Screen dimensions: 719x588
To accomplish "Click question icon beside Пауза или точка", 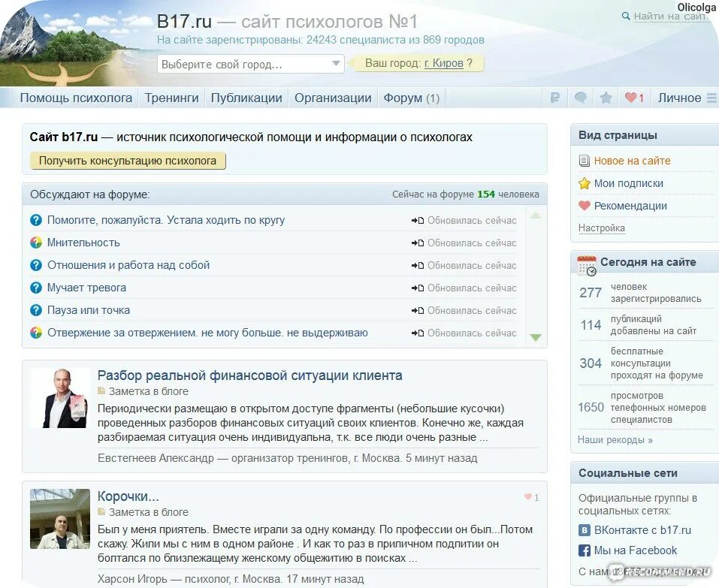I will [36, 310].
